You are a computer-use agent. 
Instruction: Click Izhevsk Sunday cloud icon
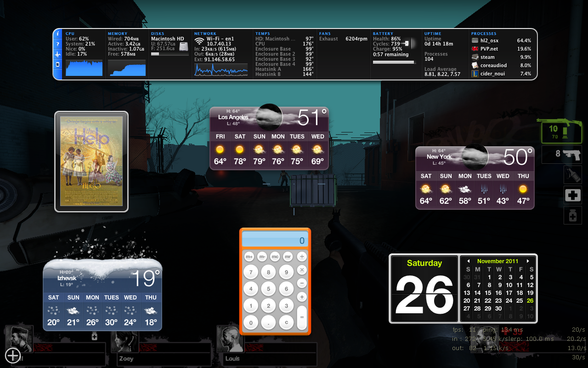click(73, 310)
